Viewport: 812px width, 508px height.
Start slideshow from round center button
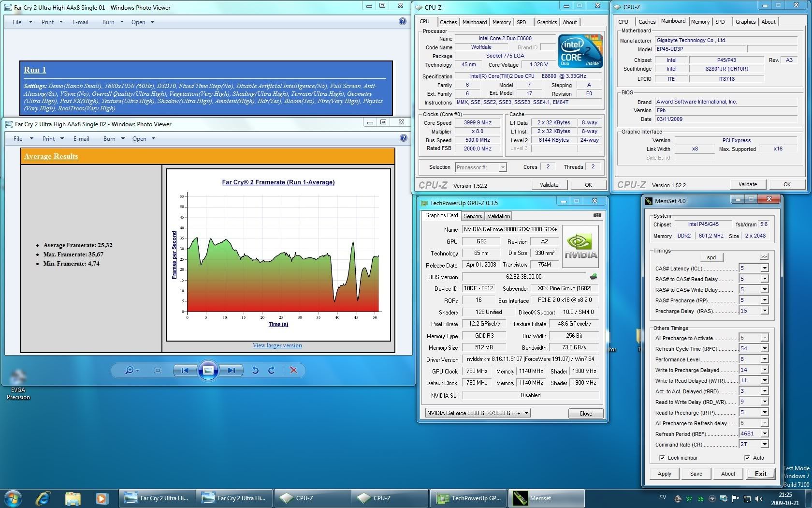[208, 371]
